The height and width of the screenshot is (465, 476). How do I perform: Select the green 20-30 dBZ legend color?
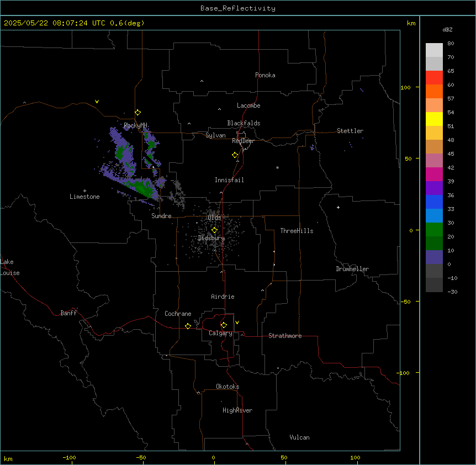tap(434, 230)
